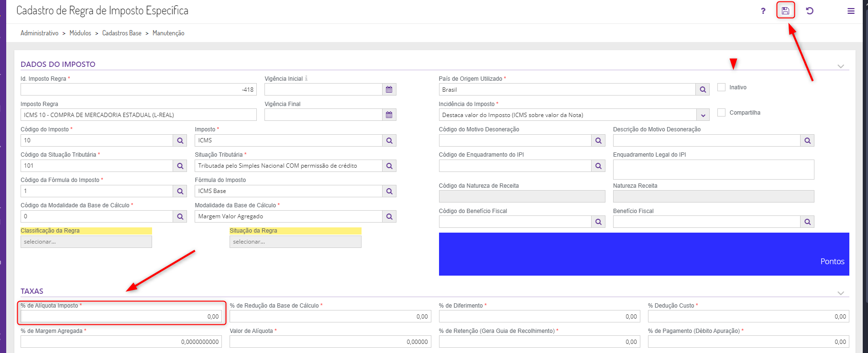Viewport: 868px width, 353px height.
Task: Click the save disk icon in the header
Action: click(785, 11)
